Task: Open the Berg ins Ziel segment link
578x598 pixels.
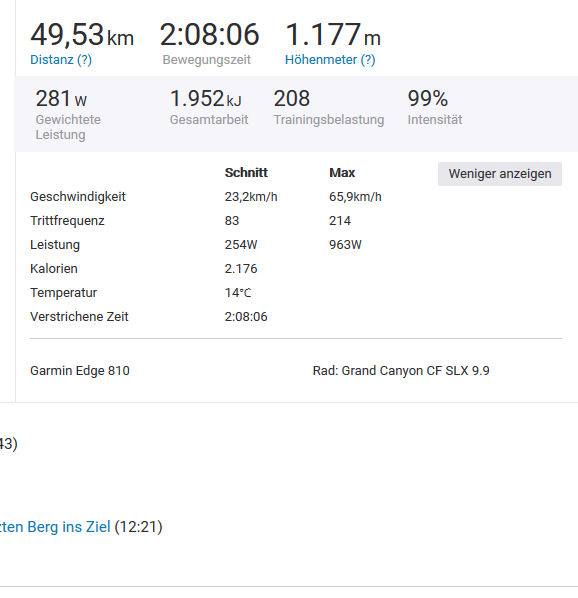Action: coord(55,527)
